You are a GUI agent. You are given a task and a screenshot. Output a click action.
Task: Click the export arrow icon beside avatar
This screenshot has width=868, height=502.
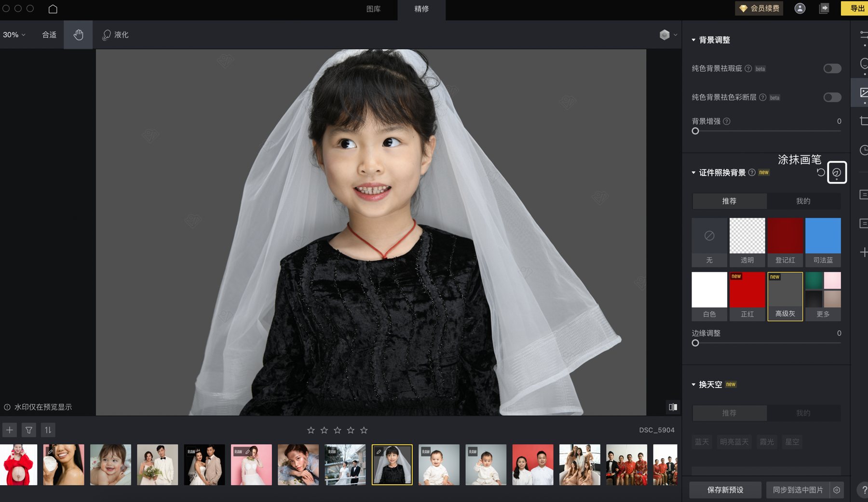pos(824,9)
